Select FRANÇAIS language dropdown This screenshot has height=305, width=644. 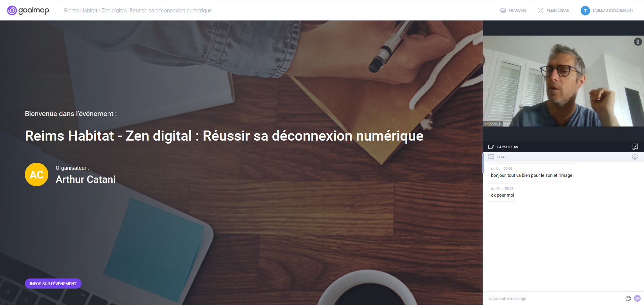tap(517, 11)
